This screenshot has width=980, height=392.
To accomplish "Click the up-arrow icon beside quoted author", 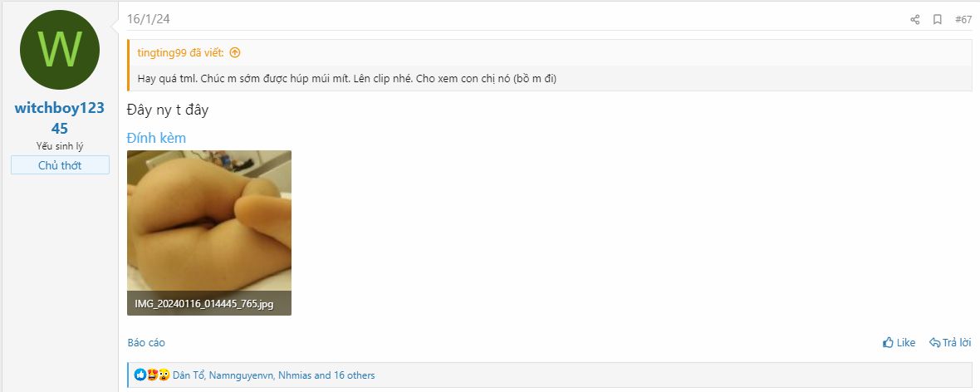I will click(235, 52).
